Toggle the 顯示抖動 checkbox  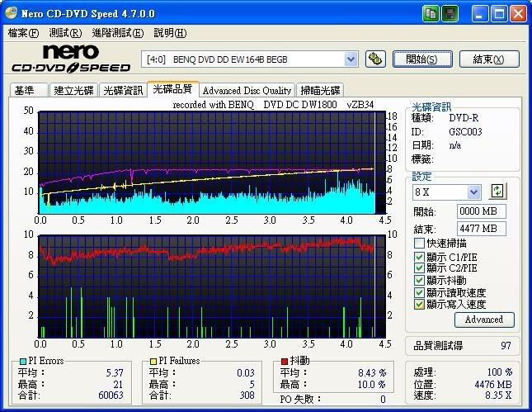pyautogui.click(x=419, y=280)
